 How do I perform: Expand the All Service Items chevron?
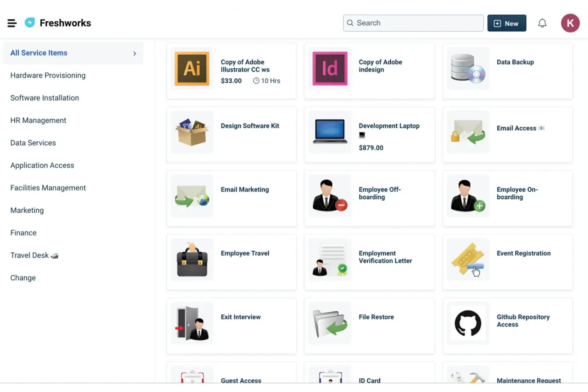[135, 53]
